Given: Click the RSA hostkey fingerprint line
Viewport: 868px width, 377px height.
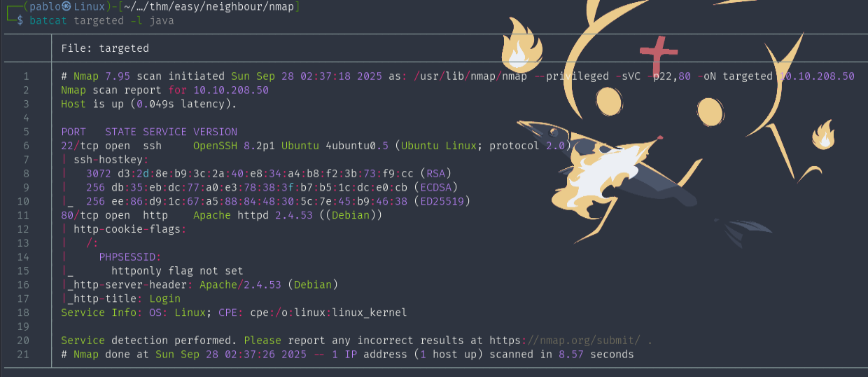Looking at the screenshot, I should [268, 174].
